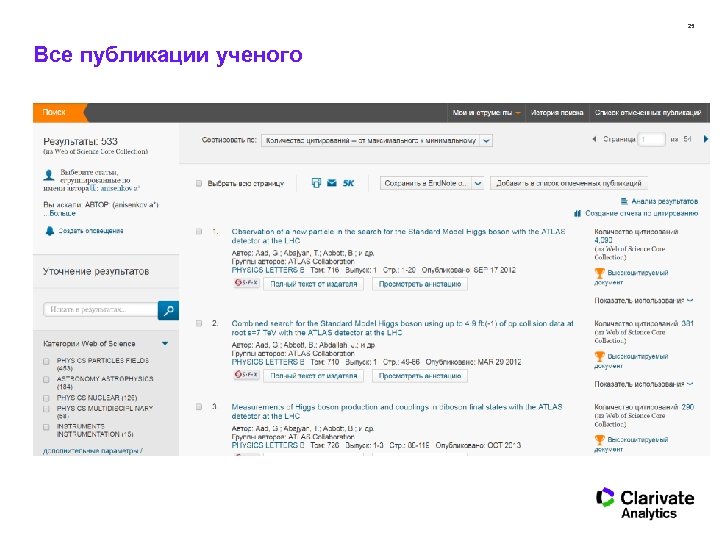
Task: Click full text from publisher for result 2
Action: point(314,376)
